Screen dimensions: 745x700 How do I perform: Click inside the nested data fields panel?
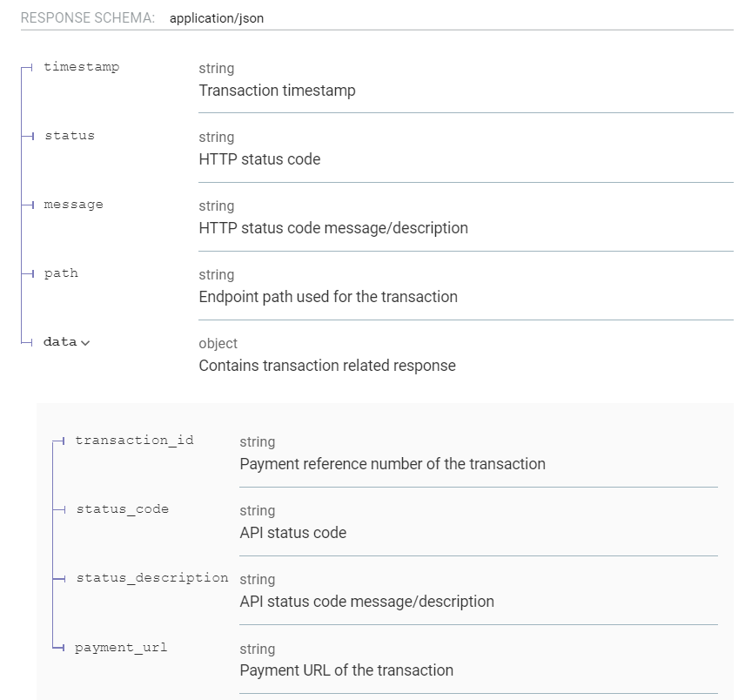(x=383, y=549)
